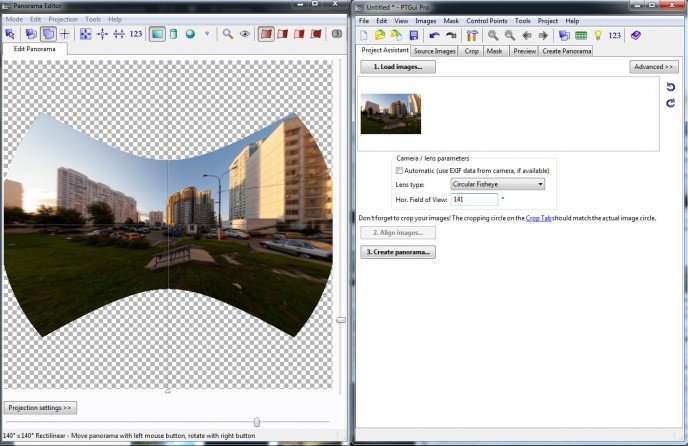Viewport: 688px width, 446px height.
Task: Open the projection dropdown arrow in toolbar
Action: [x=207, y=34]
